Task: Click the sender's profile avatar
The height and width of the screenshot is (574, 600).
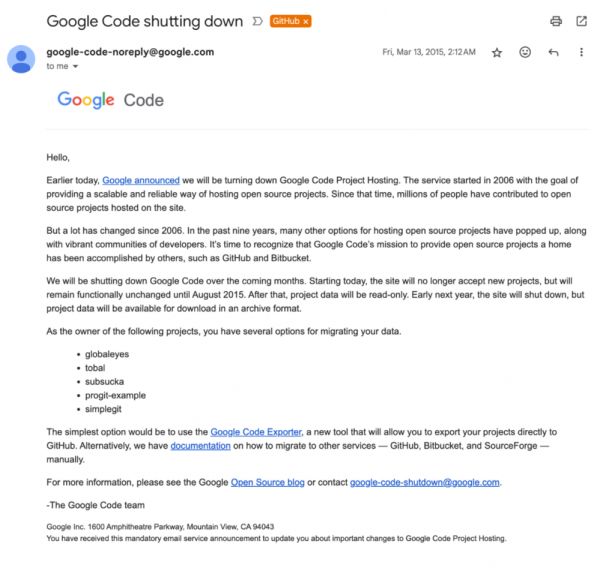Action: point(21,60)
